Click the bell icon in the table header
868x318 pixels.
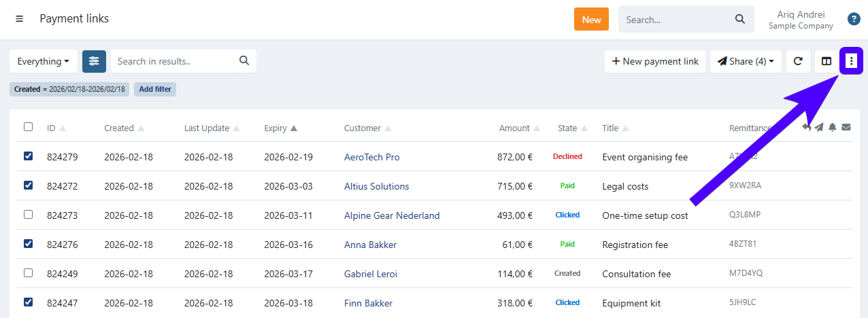pos(832,127)
